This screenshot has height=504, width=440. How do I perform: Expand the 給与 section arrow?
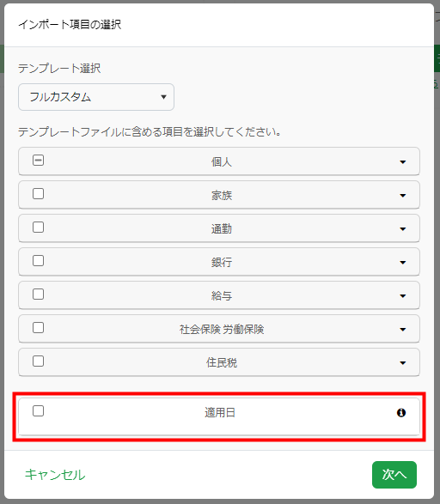click(x=403, y=295)
